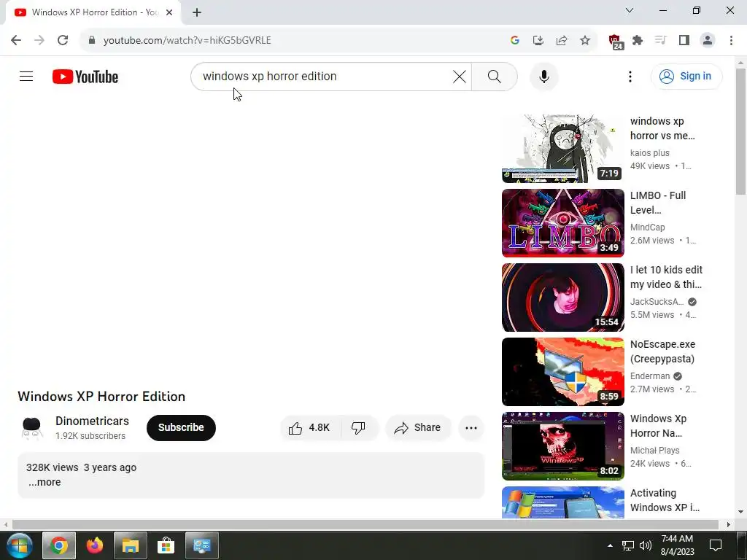Expand the tab search dropdown arrow
The width and height of the screenshot is (747, 560).
click(629, 10)
